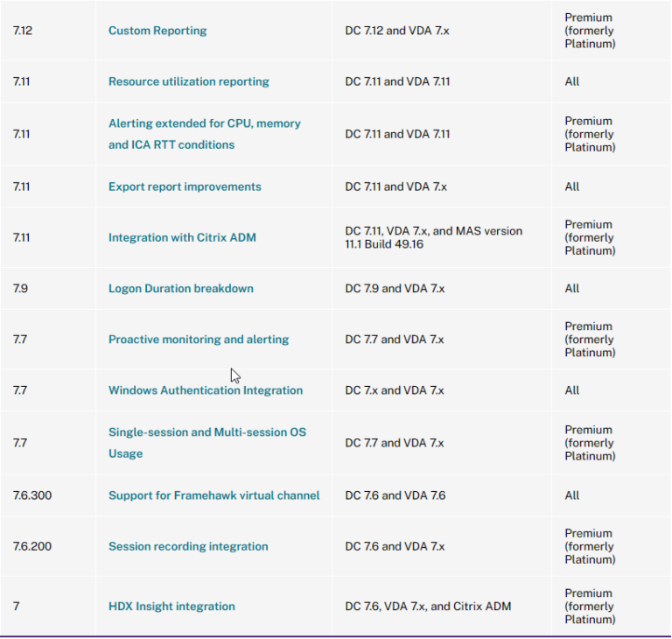Select the Export report improvements link
Screen dimensions: 672x639
pos(185,186)
